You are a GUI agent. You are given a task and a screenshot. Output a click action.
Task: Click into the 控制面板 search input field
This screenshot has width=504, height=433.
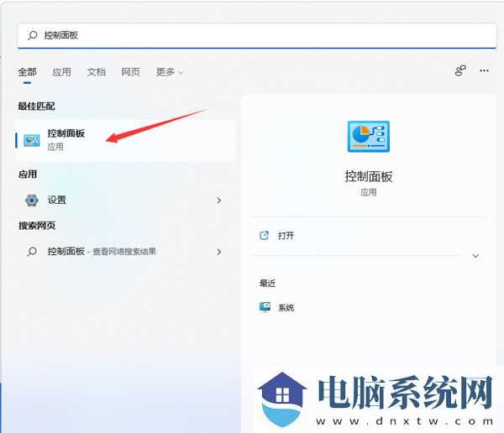pos(257,35)
